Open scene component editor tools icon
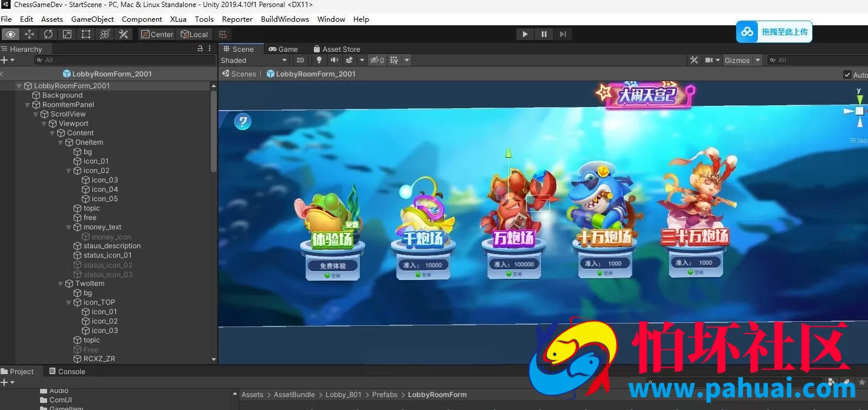The height and width of the screenshot is (410, 868). (x=694, y=60)
